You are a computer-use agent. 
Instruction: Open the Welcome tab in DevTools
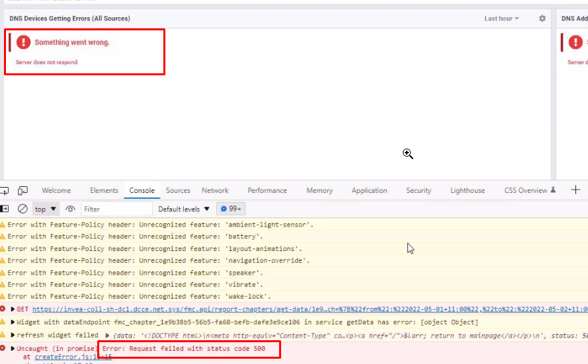tap(56, 190)
